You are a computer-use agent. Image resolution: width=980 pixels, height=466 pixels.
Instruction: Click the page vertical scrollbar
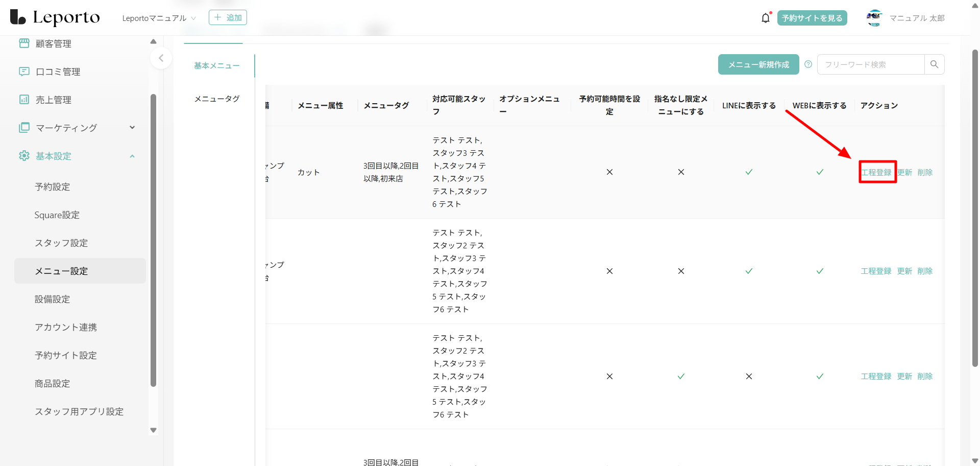click(x=975, y=208)
